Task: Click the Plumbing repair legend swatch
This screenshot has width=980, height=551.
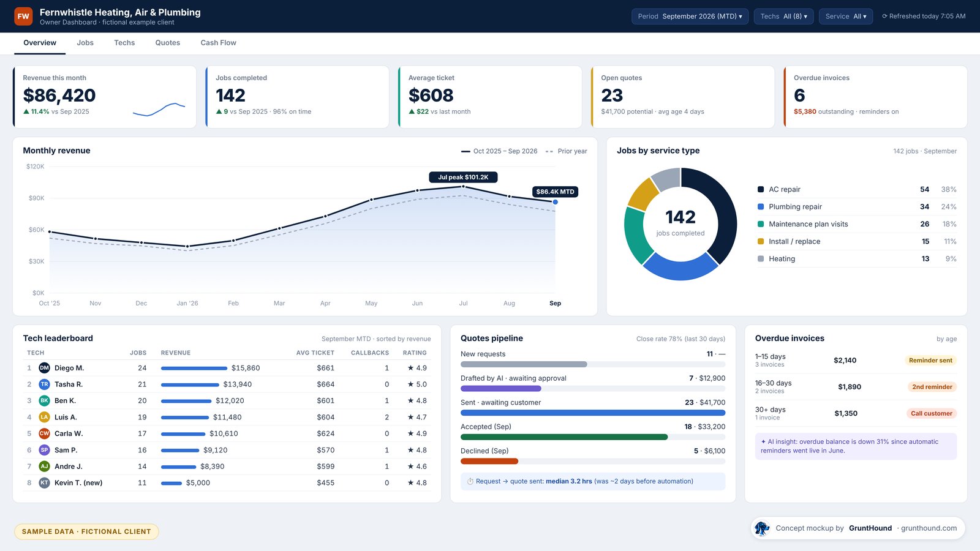Action: [761, 207]
